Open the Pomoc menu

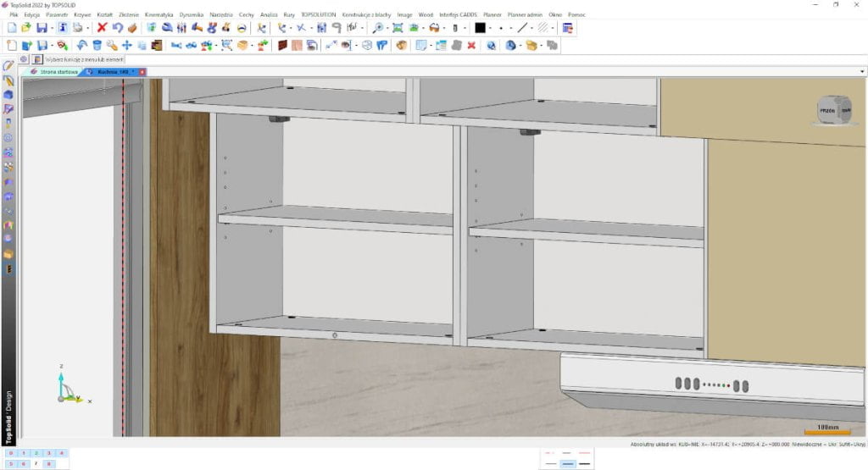(x=576, y=15)
